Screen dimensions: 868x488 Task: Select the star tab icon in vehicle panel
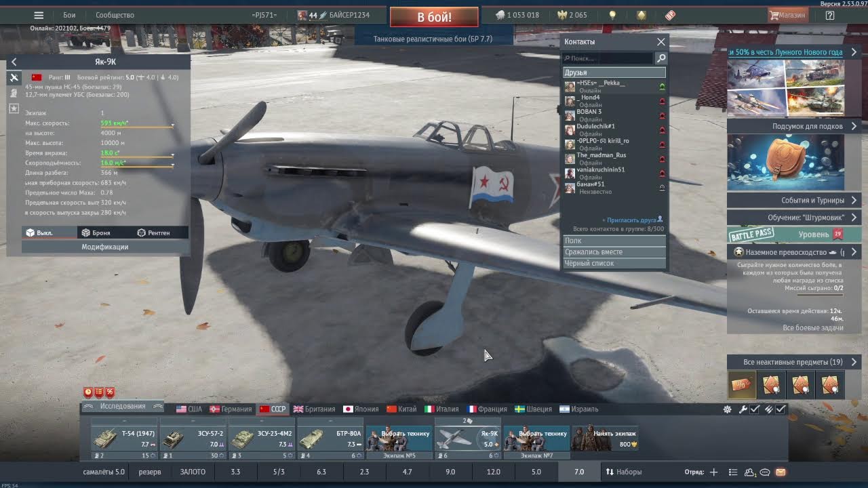point(14,108)
